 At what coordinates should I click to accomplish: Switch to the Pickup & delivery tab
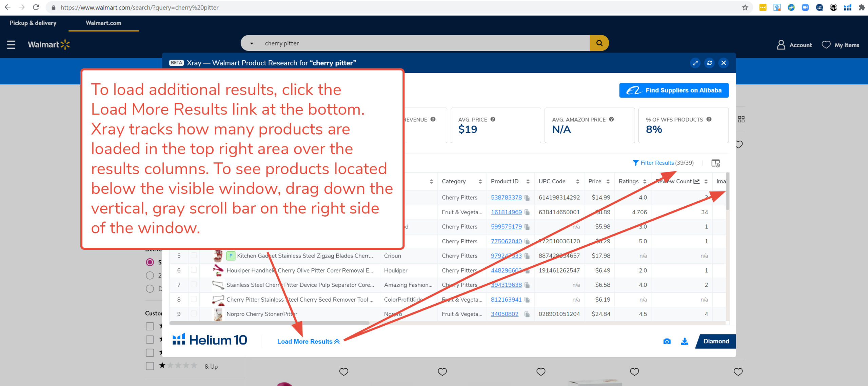33,23
